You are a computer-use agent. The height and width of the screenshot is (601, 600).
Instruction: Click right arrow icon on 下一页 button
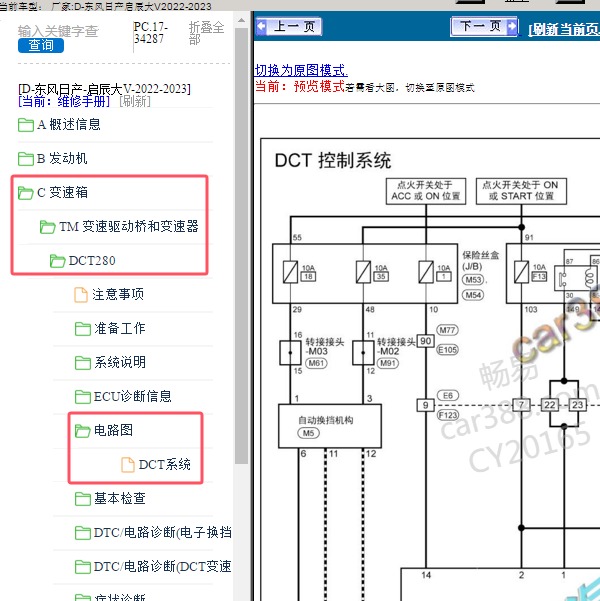tap(512, 26)
